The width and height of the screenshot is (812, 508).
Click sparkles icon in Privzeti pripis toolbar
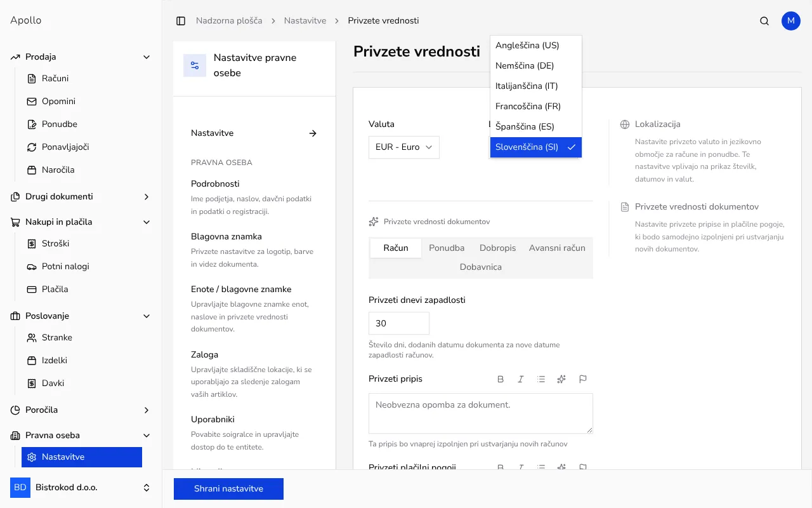tap(561, 379)
